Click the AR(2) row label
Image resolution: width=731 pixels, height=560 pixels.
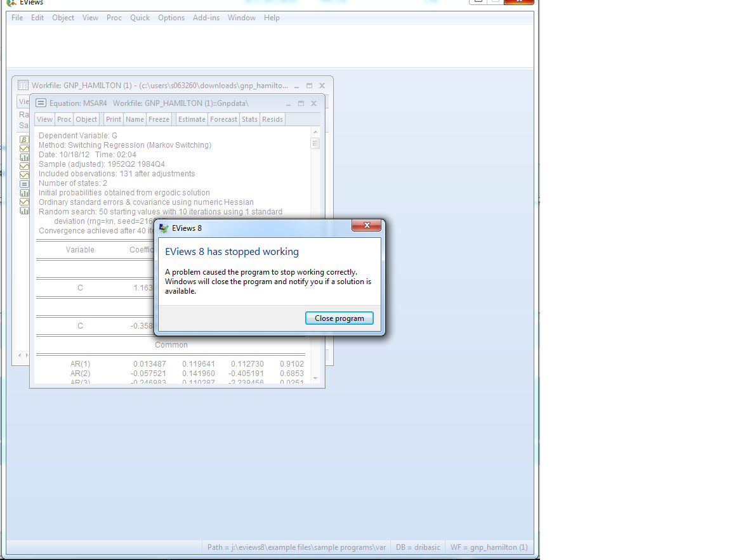click(x=80, y=373)
